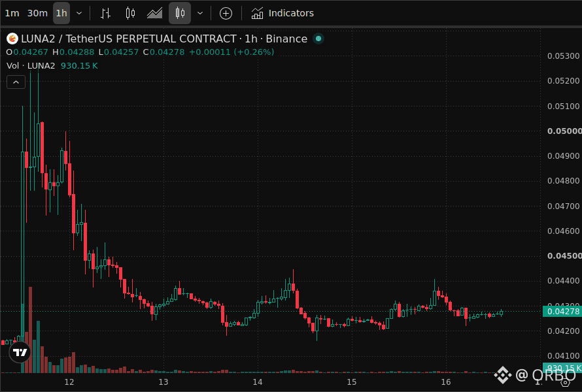Select the Bars chart style icon
Viewport: 582px width, 392px height.
(x=105, y=13)
